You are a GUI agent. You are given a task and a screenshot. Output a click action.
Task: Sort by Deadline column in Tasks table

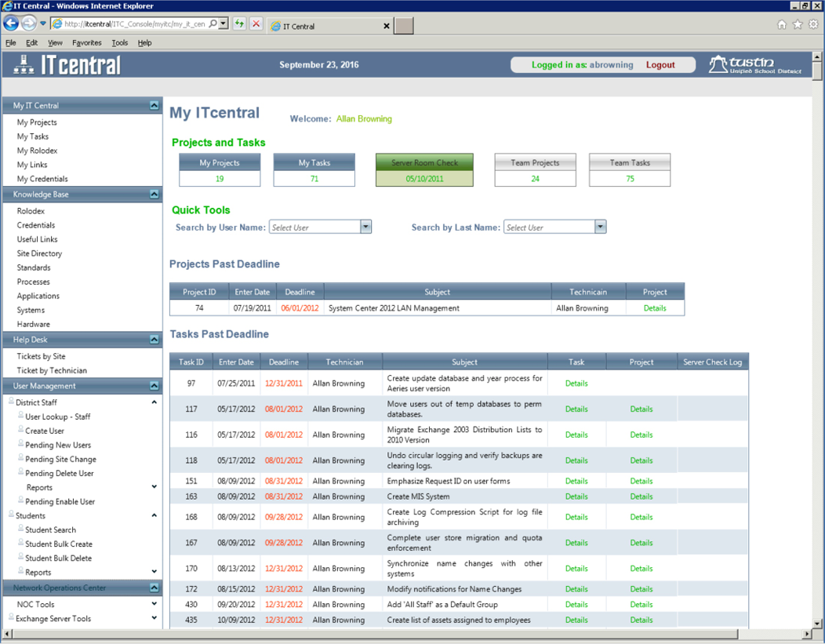pos(284,362)
